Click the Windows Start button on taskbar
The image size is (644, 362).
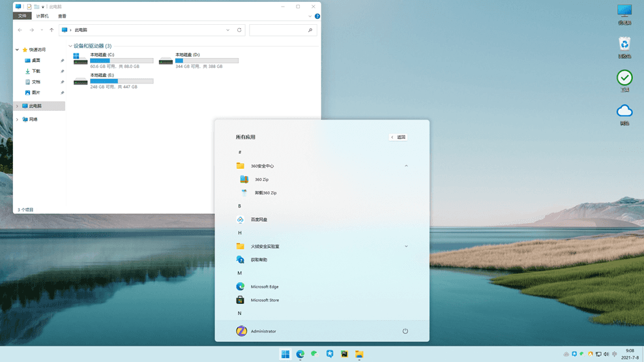[285, 354]
